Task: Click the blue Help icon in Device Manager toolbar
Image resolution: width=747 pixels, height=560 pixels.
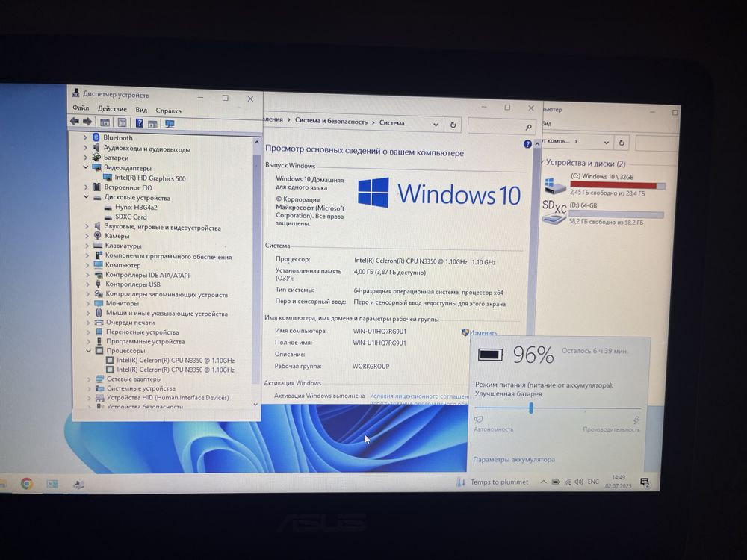Action: point(139,123)
